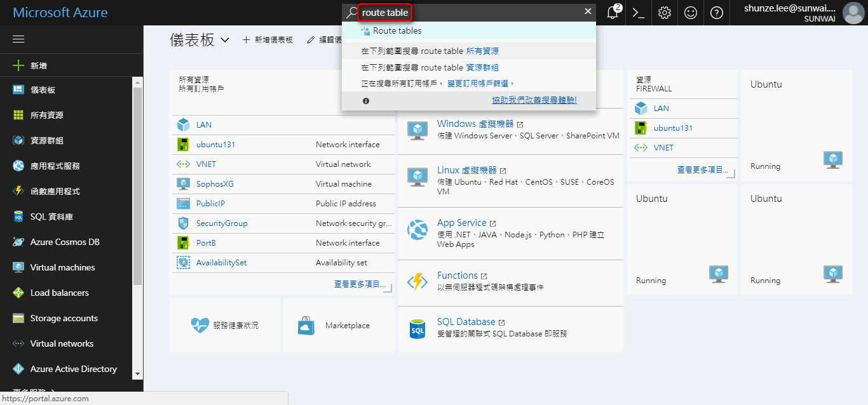The width and height of the screenshot is (868, 405).
Task: Open 服務健康狀況 tile
Action: pos(224,325)
